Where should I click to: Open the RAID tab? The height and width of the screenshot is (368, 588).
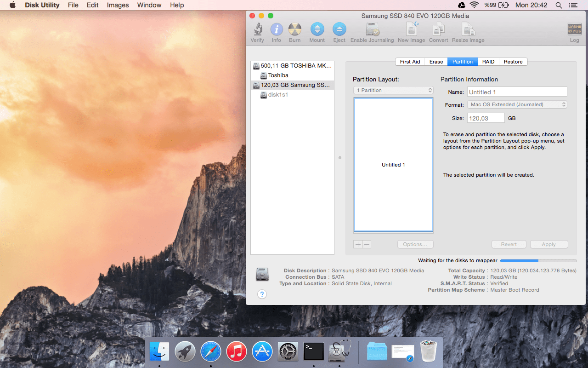click(488, 61)
